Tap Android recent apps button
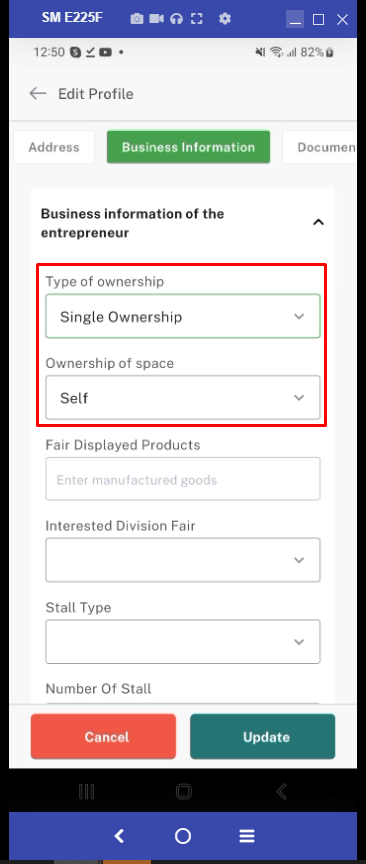366x864 pixels. pyautogui.click(x=87, y=792)
